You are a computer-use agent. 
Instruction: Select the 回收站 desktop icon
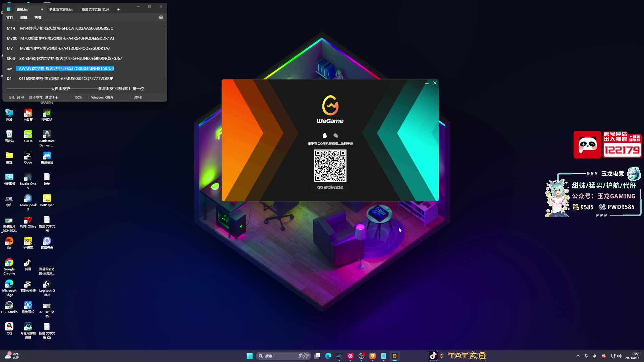(9, 136)
